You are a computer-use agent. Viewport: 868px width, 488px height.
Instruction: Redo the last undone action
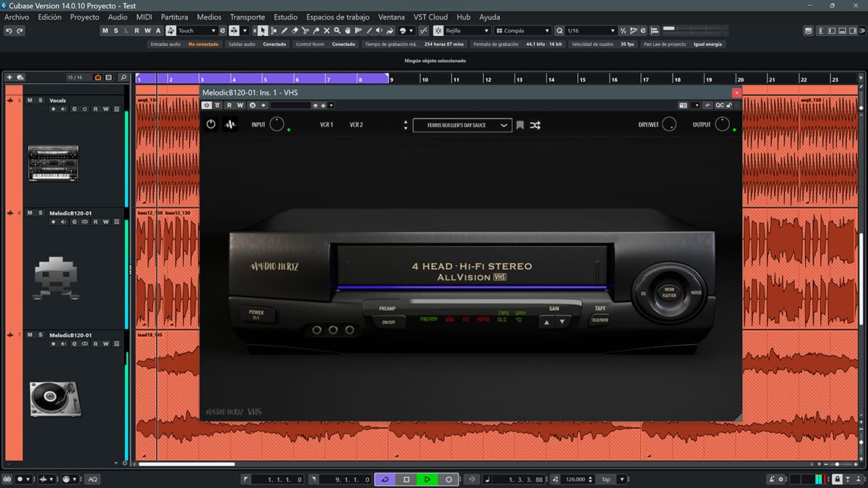coord(20,31)
